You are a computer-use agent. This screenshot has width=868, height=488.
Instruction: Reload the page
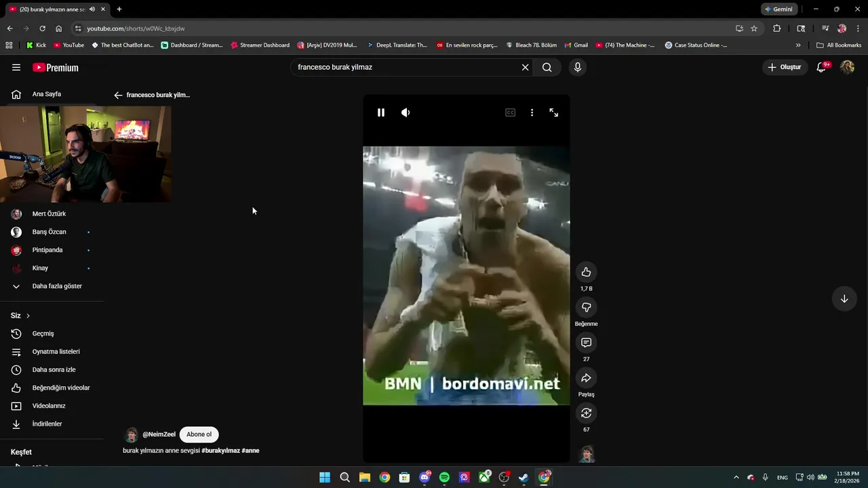click(42, 28)
